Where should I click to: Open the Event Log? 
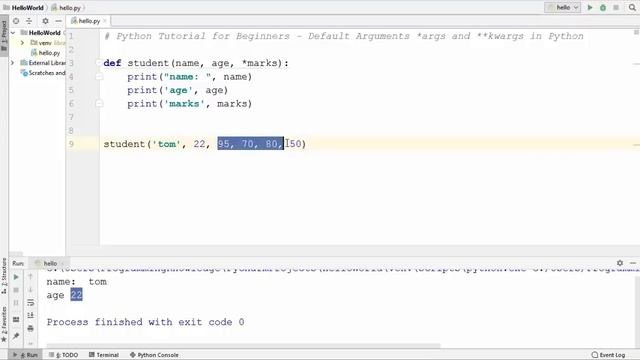609,355
